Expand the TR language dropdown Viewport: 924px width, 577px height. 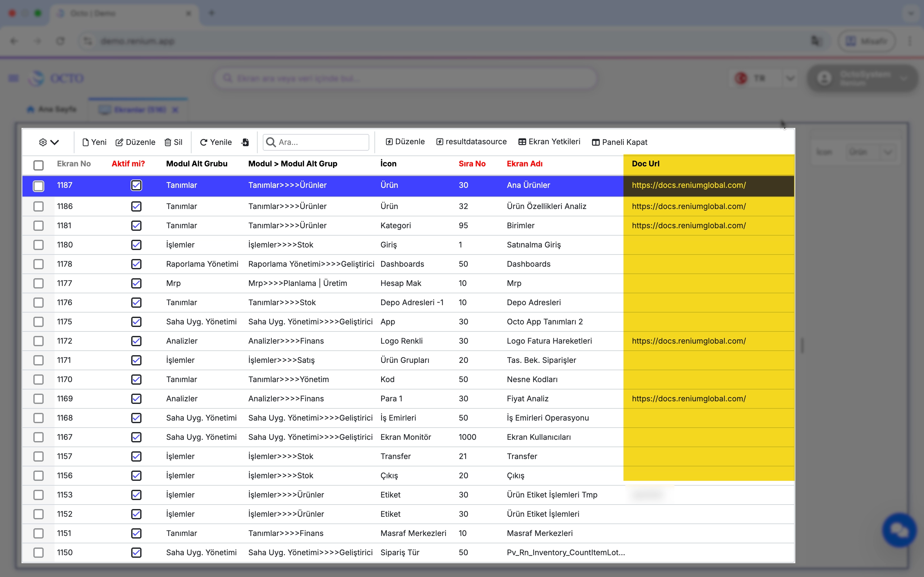790,78
